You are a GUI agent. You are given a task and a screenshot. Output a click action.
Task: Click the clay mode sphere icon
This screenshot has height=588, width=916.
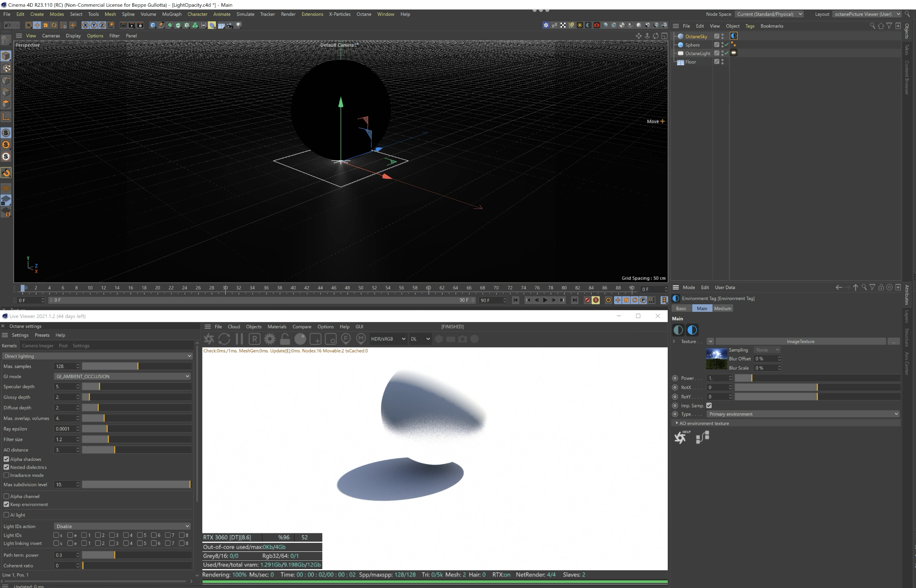coord(300,339)
